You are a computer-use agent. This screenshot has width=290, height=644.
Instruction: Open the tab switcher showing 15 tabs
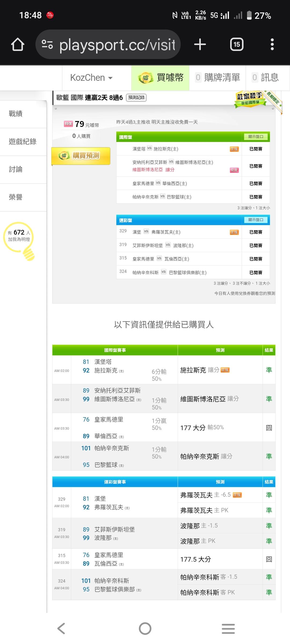tap(237, 44)
